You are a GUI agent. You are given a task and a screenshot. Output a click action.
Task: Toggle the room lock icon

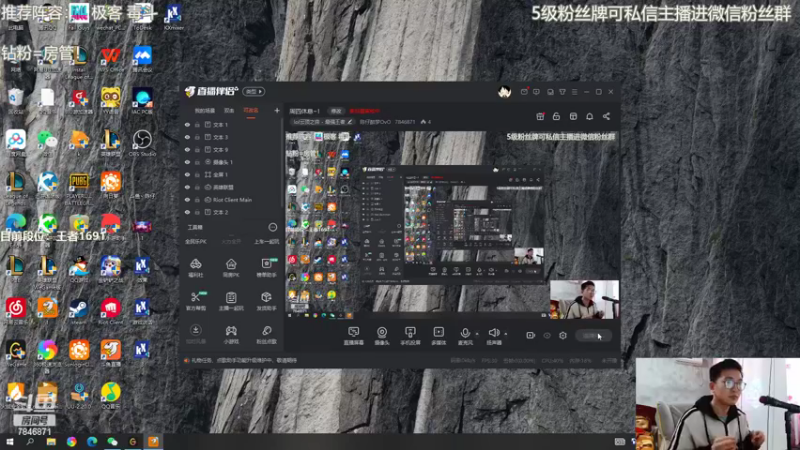pos(556,116)
